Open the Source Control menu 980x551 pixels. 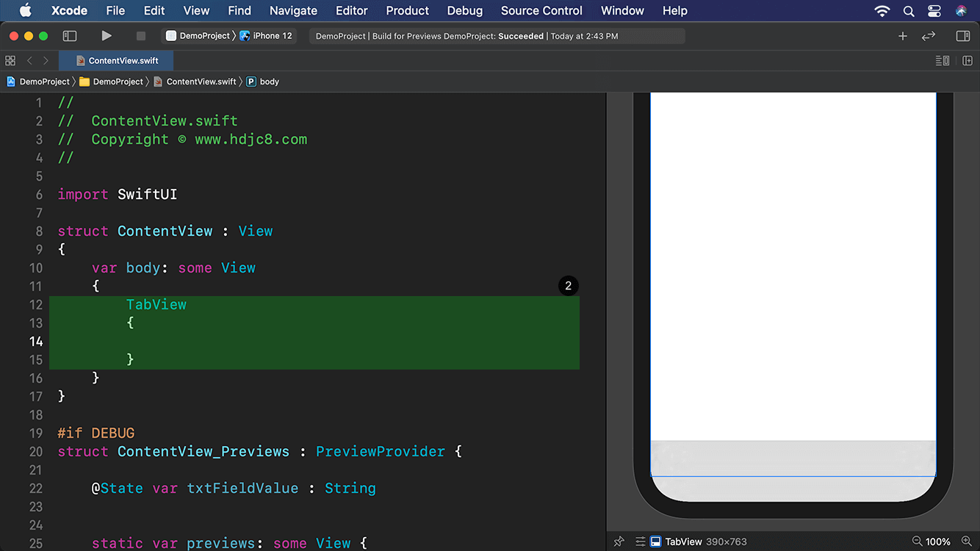coord(541,10)
